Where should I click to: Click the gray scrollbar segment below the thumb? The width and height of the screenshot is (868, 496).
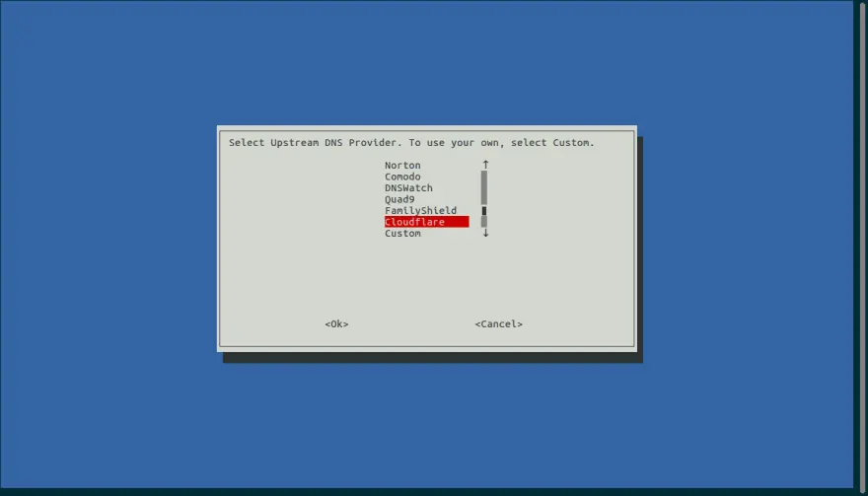point(484,222)
